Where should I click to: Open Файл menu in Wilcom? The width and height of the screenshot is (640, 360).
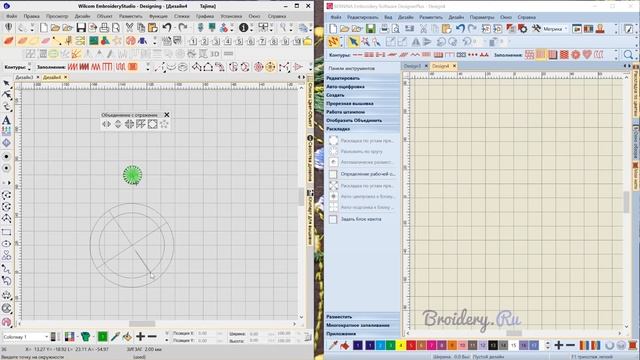click(11, 16)
